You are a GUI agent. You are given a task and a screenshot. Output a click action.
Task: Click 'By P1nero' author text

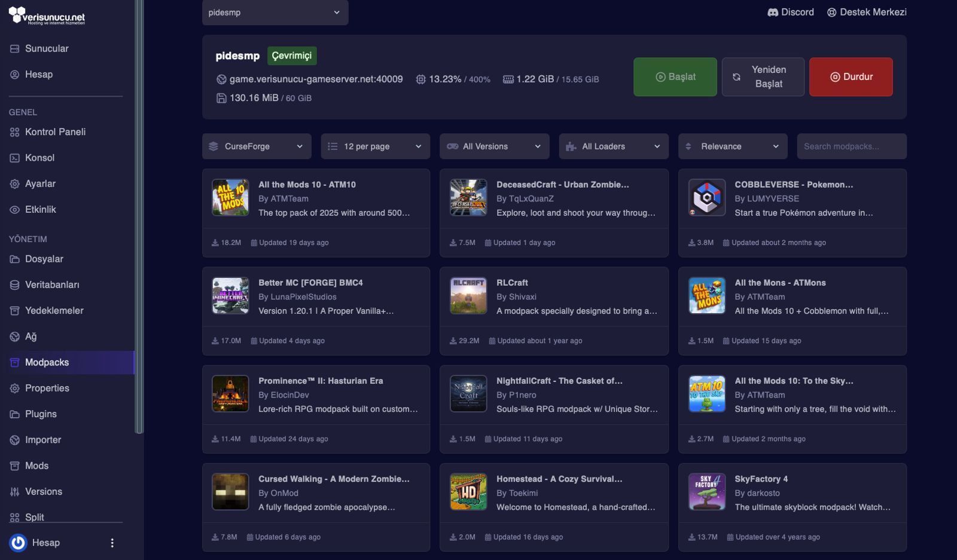516,395
